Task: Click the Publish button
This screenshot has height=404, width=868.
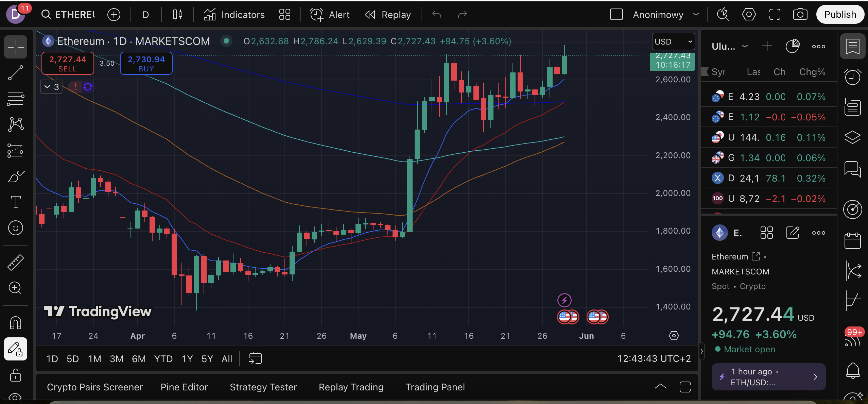Action: [x=840, y=15]
